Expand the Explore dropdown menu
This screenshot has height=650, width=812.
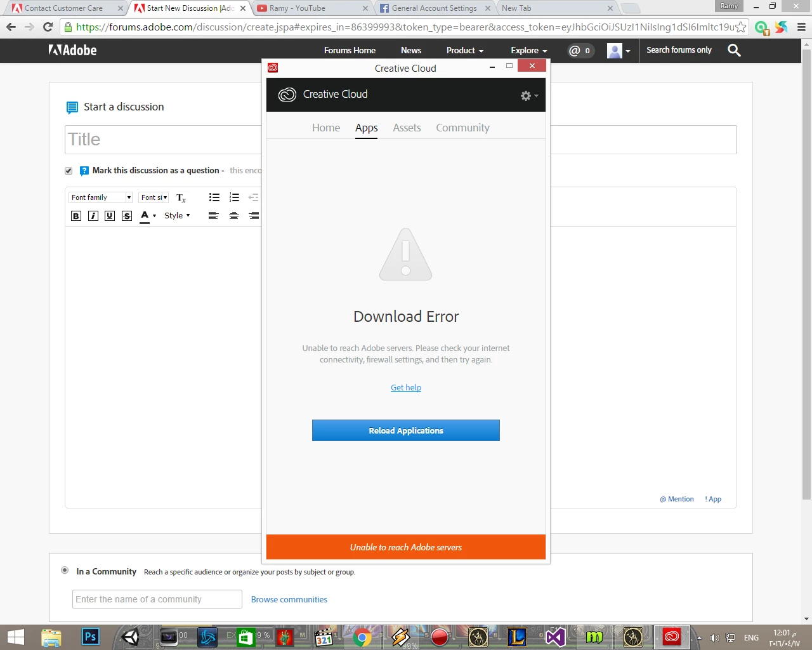tap(529, 50)
